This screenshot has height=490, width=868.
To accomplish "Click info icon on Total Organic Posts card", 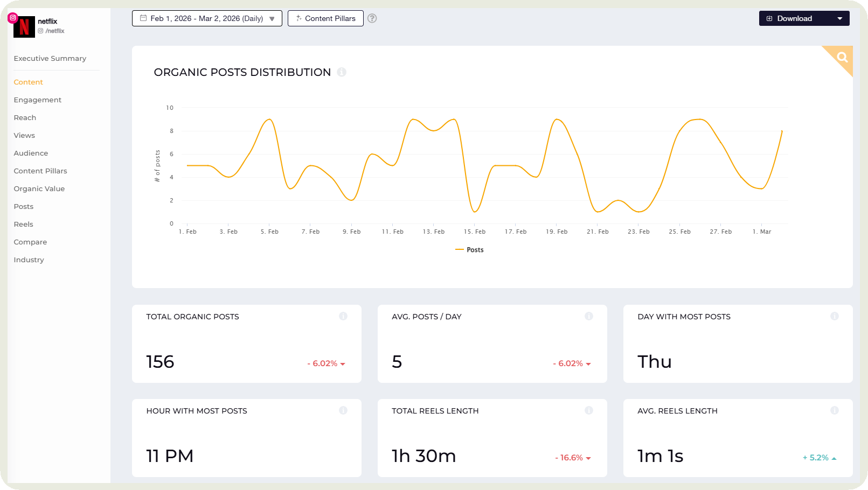I will coord(343,316).
